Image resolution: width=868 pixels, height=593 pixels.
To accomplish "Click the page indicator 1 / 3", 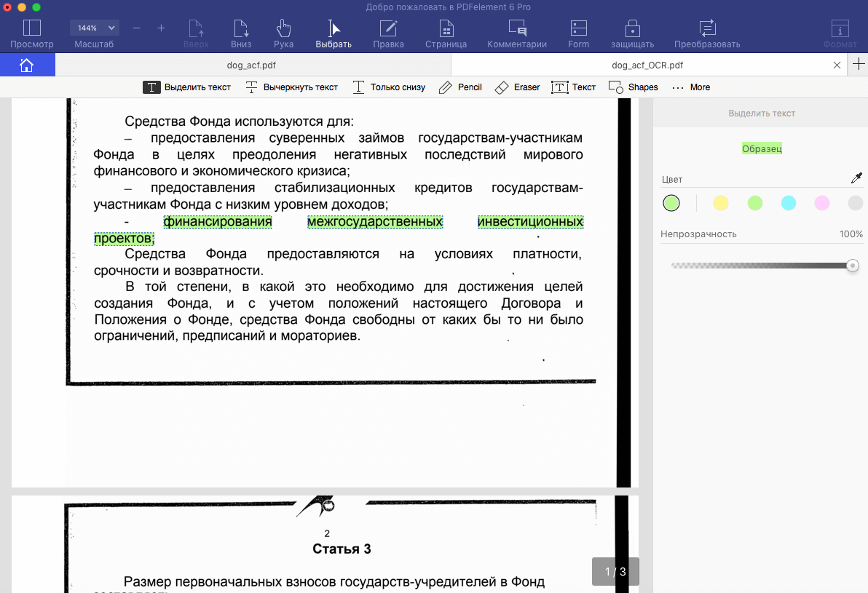I will pyautogui.click(x=615, y=571).
